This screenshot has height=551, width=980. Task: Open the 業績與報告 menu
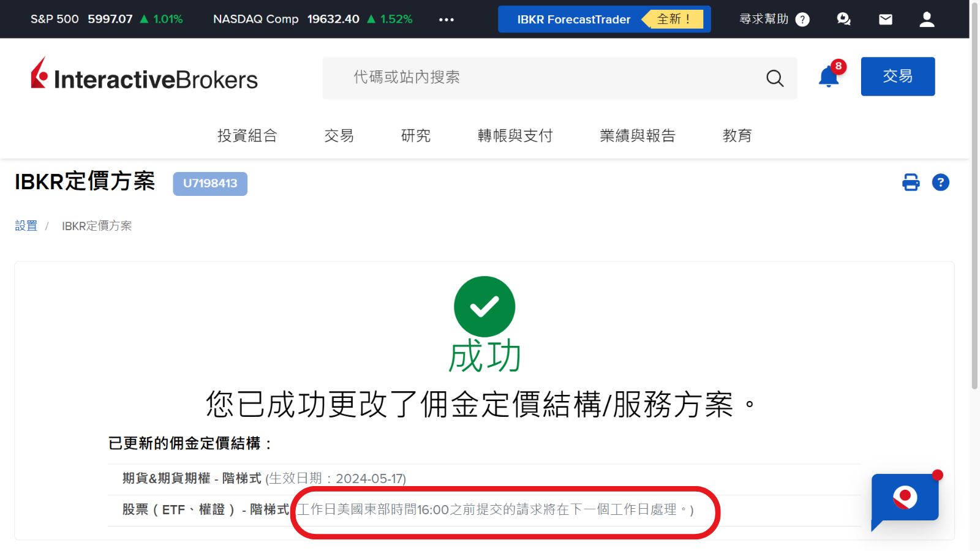637,135
